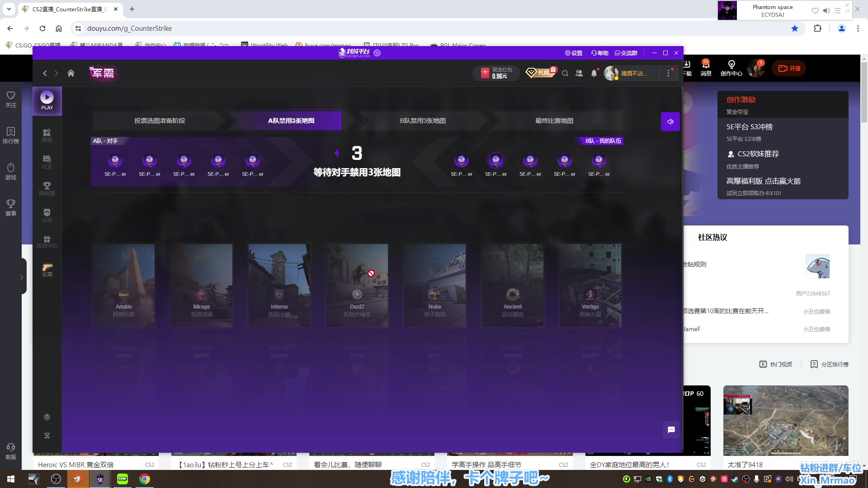Image resolution: width=868 pixels, height=488 pixels.
Task: Open the 太准了9418 stream thumbnail
Action: [x=786, y=421]
